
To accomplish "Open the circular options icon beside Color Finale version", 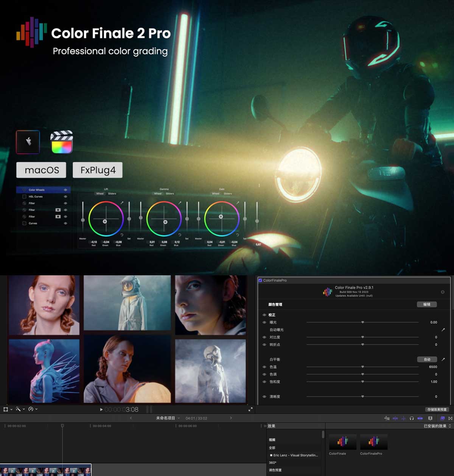I will 443,292.
